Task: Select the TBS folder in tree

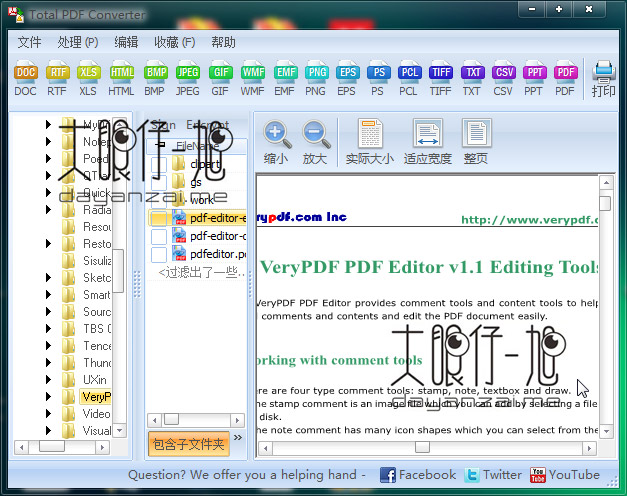Action: click(x=97, y=328)
